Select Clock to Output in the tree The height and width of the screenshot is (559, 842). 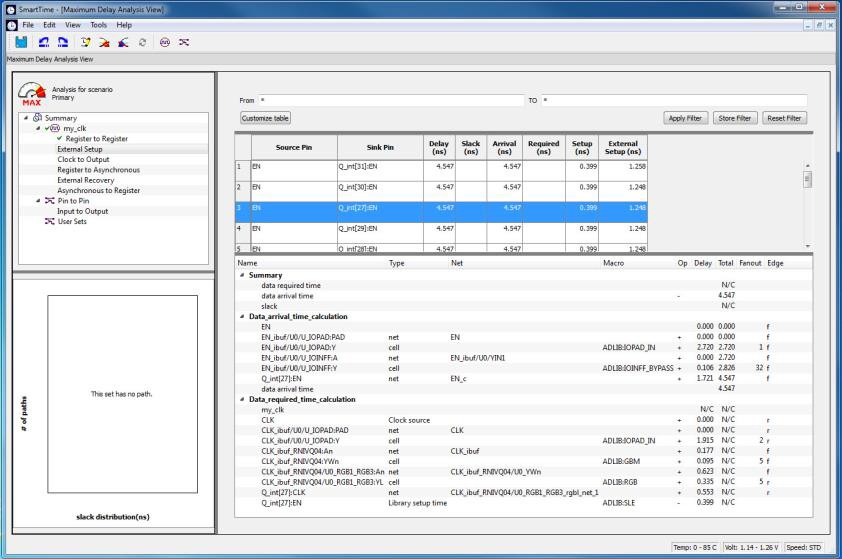(x=84, y=159)
